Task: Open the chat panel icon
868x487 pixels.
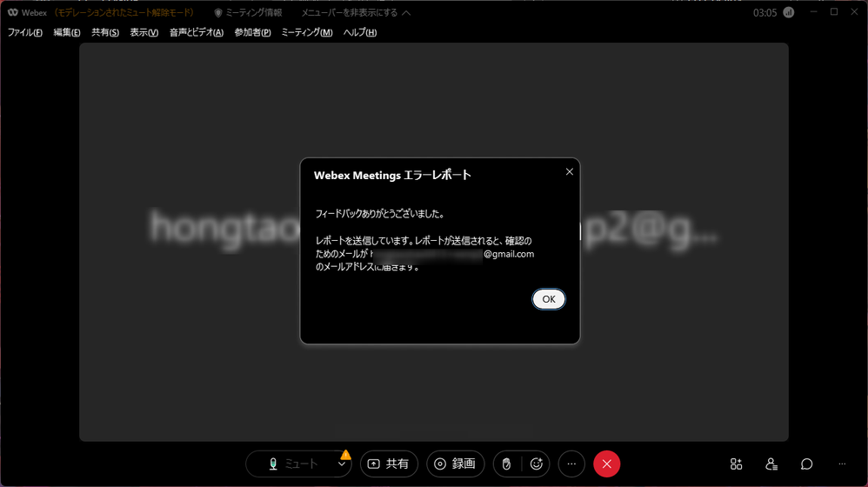Action: (806, 464)
